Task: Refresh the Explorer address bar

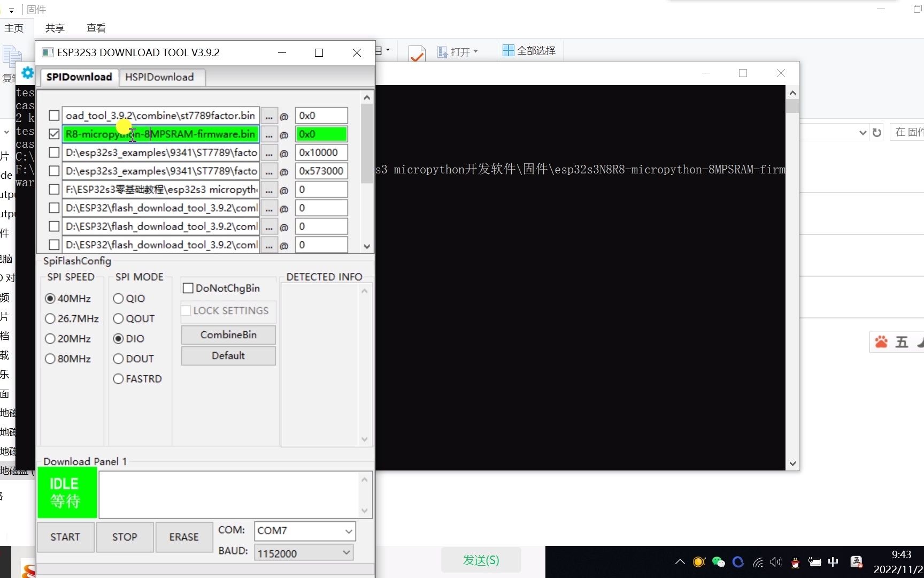Action: [x=877, y=132]
